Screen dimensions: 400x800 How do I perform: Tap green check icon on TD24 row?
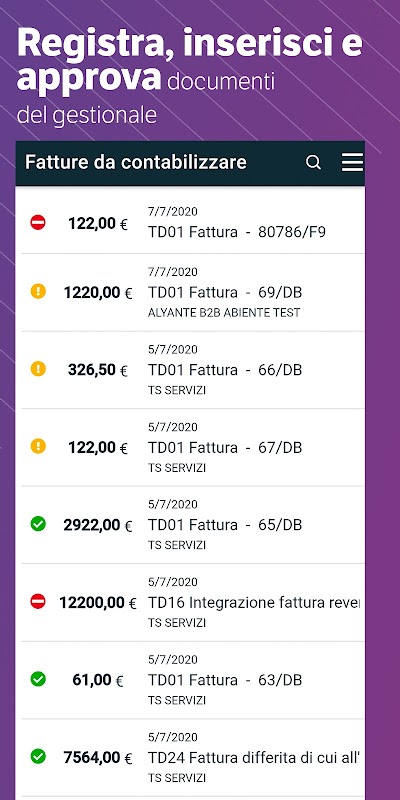38,757
